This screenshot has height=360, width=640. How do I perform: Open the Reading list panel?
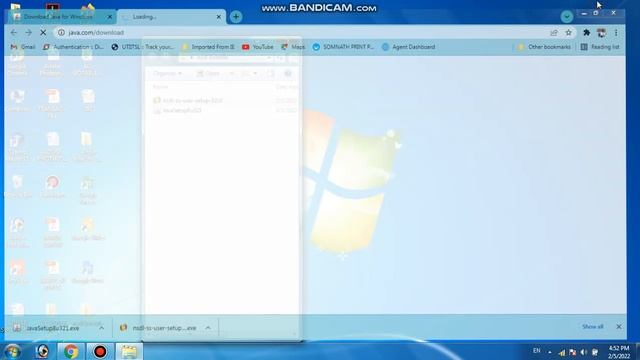coord(600,47)
